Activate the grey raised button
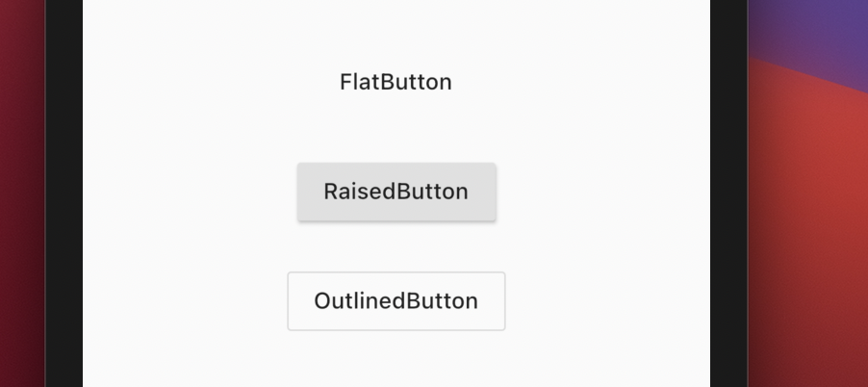The width and height of the screenshot is (868, 387). pyautogui.click(x=396, y=192)
